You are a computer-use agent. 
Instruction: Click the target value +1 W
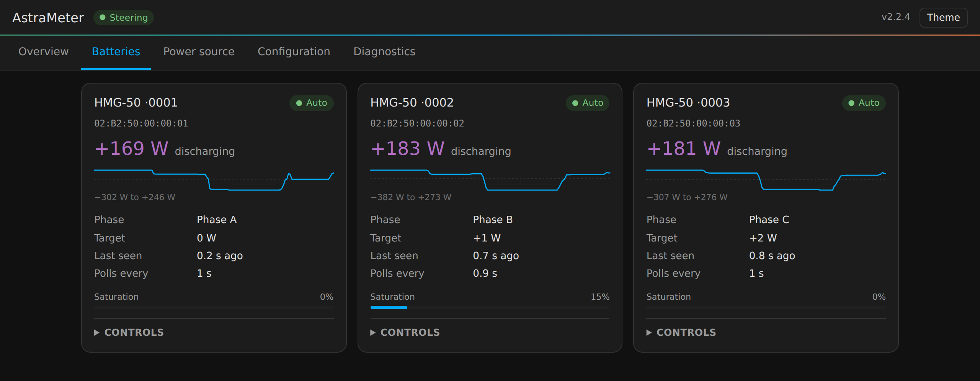click(487, 238)
